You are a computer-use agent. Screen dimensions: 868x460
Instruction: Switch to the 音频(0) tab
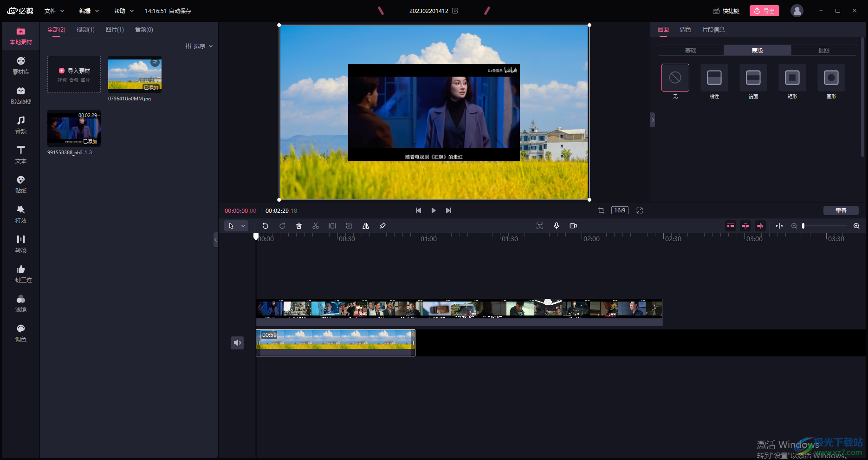(144, 30)
